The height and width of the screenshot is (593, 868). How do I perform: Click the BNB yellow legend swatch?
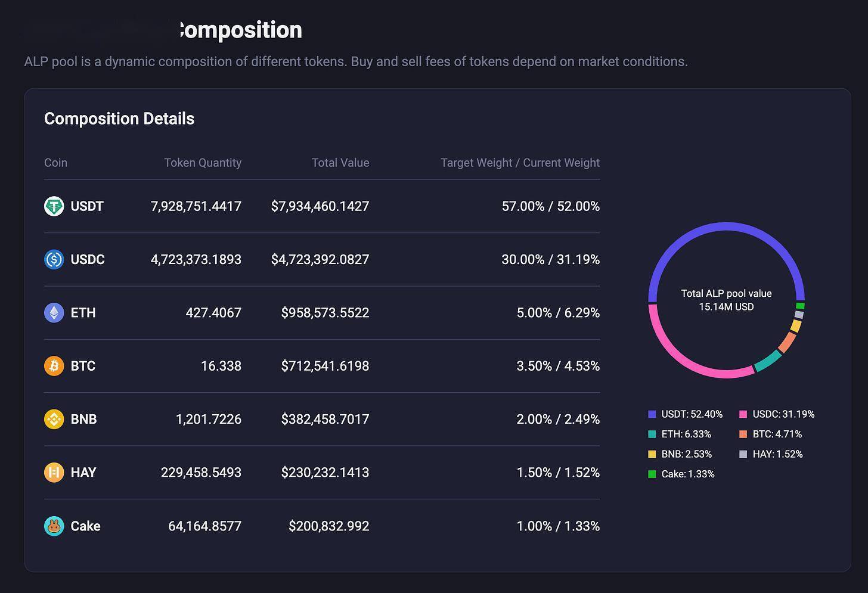coord(652,454)
